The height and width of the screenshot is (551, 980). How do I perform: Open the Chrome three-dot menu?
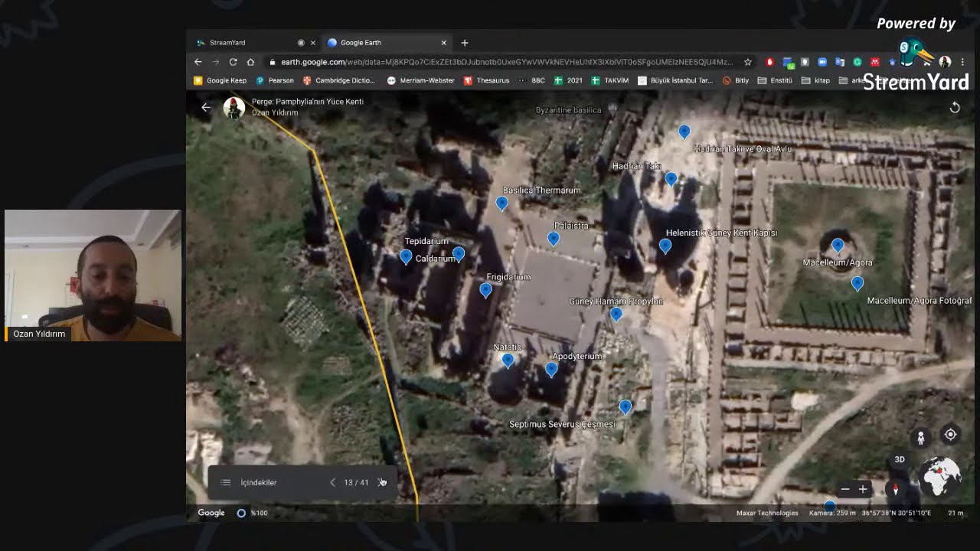click(x=962, y=62)
